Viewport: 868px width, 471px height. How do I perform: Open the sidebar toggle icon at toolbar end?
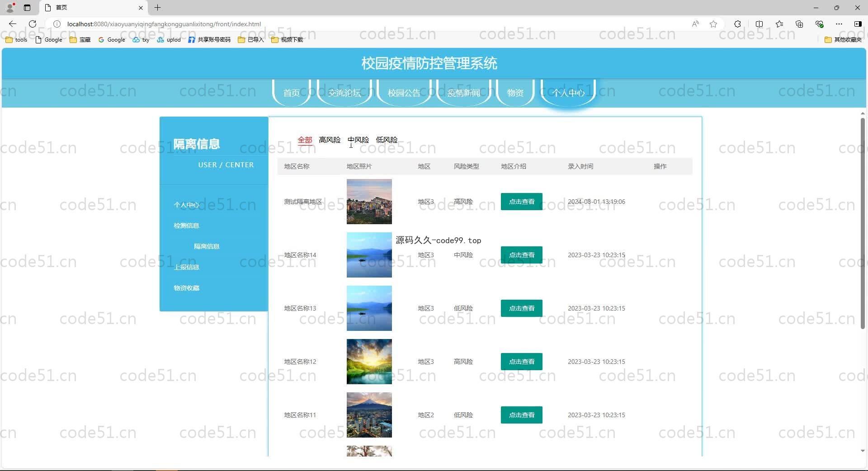pos(858,24)
